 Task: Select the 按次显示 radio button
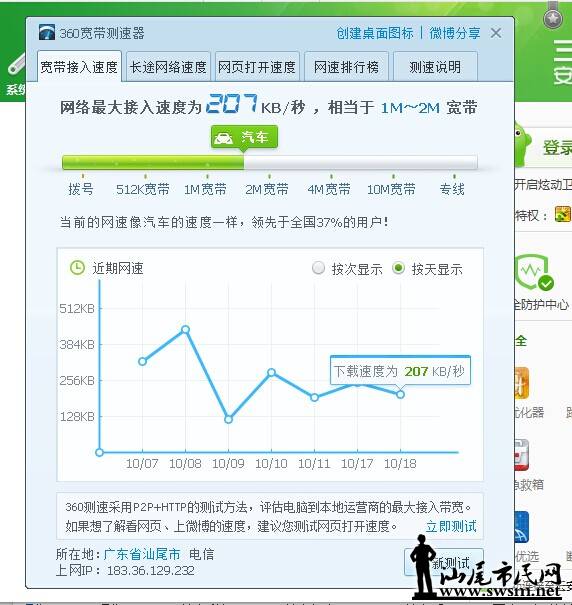click(x=318, y=268)
